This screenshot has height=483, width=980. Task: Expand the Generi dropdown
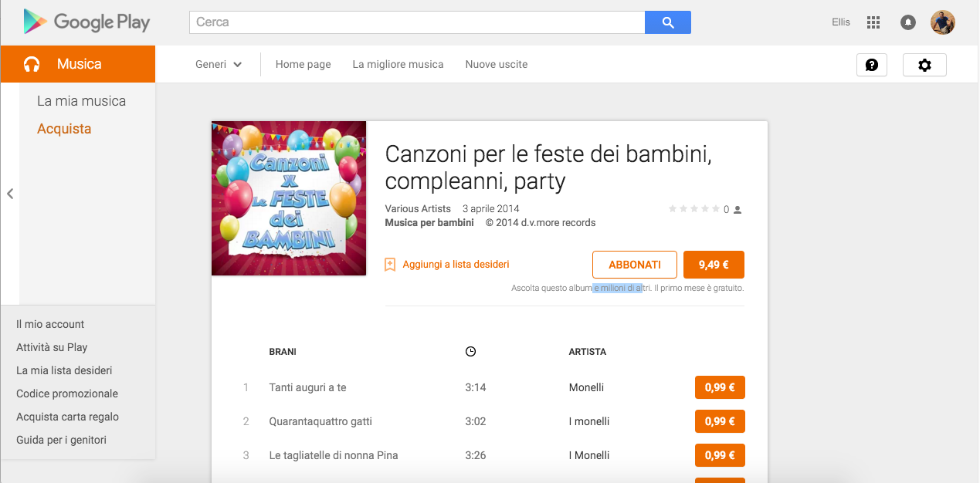[x=219, y=65]
